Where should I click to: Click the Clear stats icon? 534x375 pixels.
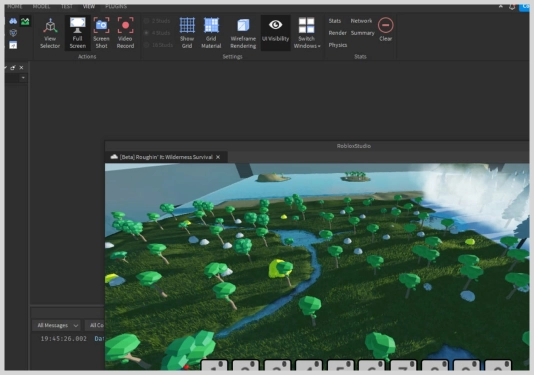click(x=386, y=30)
